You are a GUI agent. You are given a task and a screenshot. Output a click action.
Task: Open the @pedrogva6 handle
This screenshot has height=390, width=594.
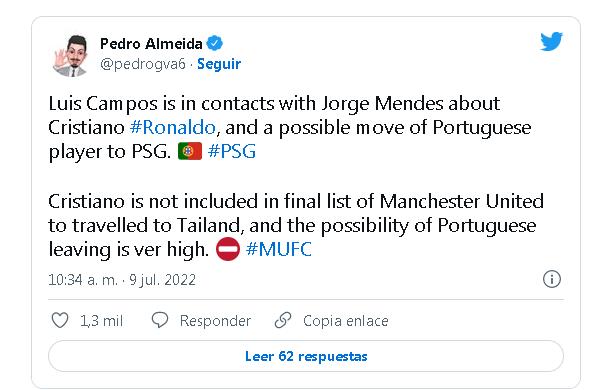143,64
